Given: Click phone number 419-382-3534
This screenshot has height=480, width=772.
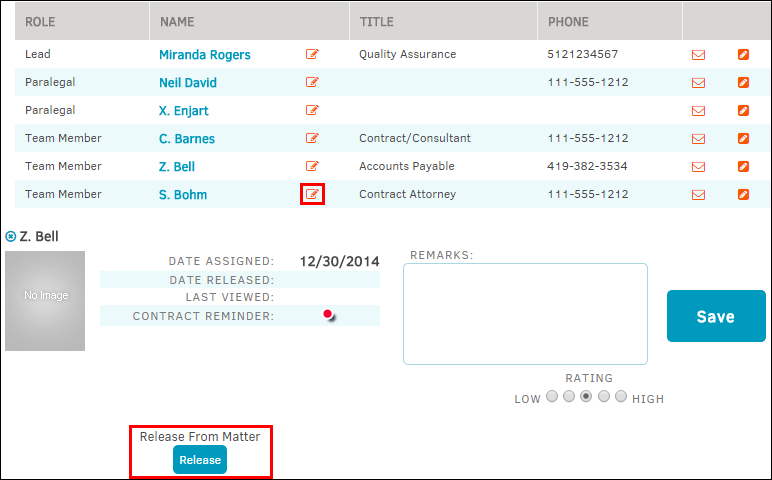Looking at the screenshot, I should 587,166.
